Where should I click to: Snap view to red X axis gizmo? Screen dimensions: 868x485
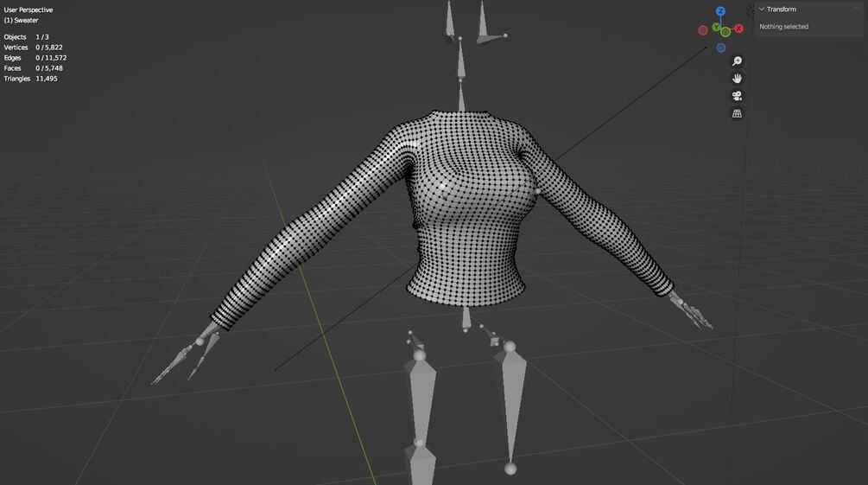coord(738,29)
